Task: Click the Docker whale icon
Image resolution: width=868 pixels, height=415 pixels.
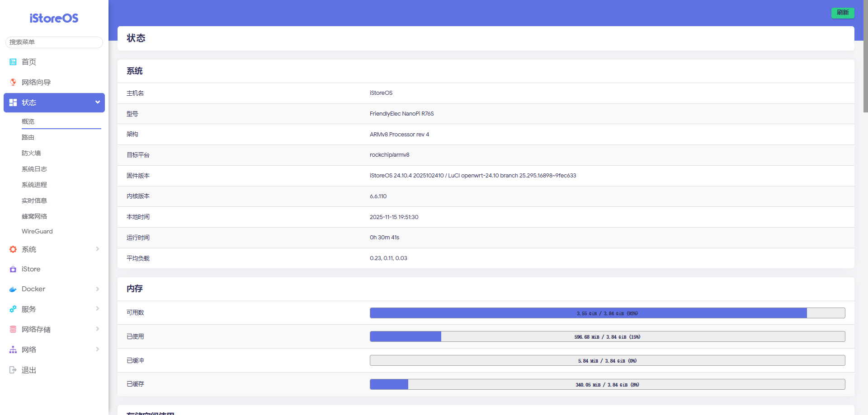Action: pyautogui.click(x=13, y=289)
